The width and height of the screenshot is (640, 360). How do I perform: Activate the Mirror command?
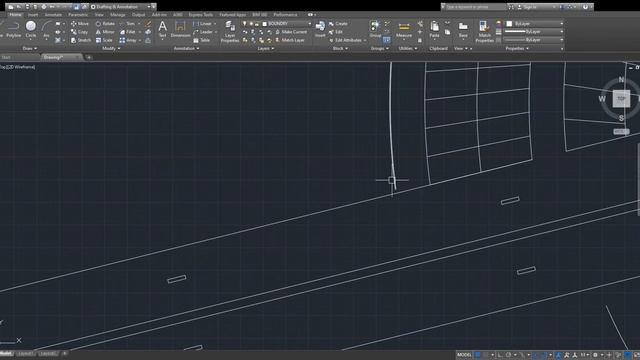pyautogui.click(x=105, y=32)
